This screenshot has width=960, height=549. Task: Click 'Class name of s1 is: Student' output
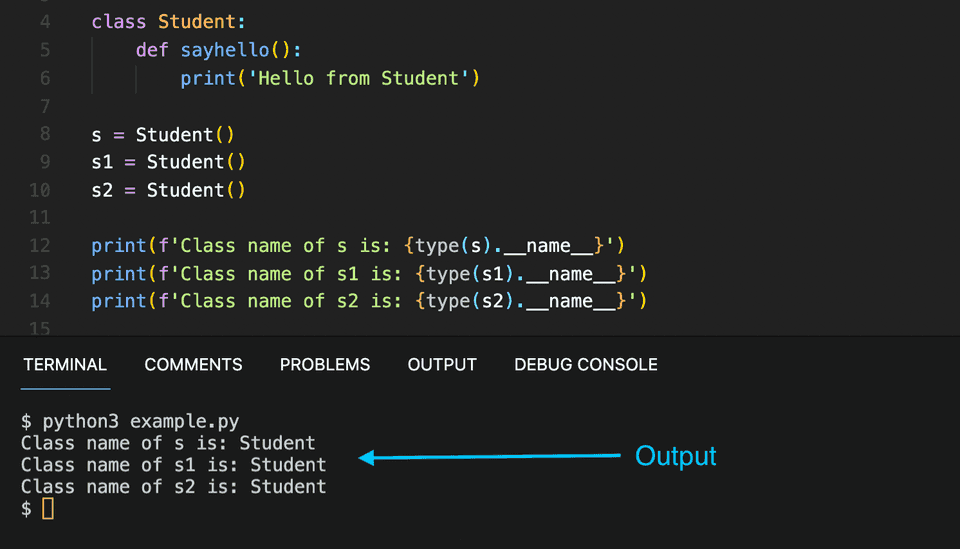pyautogui.click(x=173, y=465)
